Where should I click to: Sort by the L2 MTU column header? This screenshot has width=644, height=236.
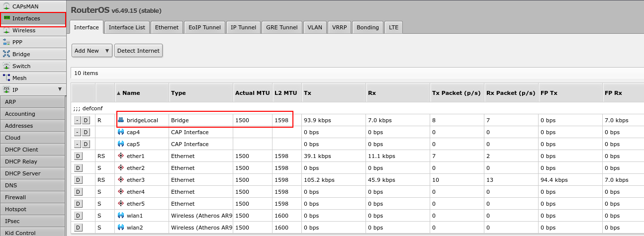pos(287,93)
